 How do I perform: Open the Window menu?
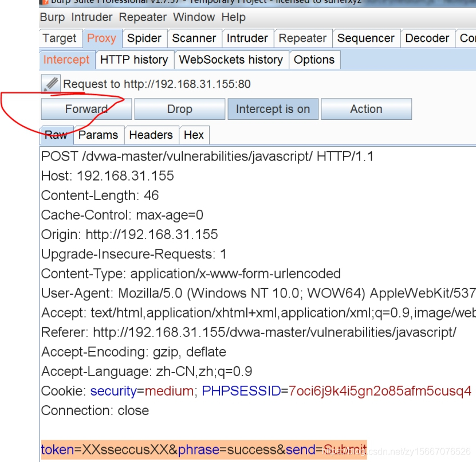[194, 17]
